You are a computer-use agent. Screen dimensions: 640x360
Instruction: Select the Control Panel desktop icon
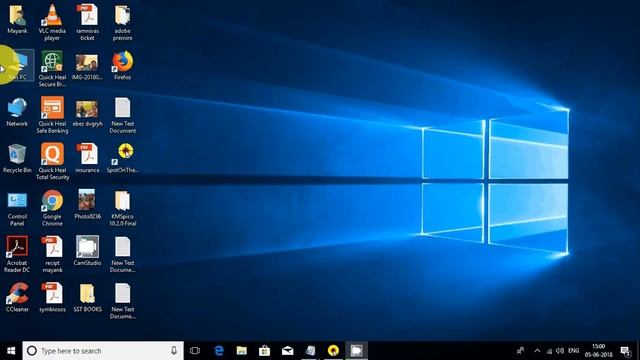17,208
